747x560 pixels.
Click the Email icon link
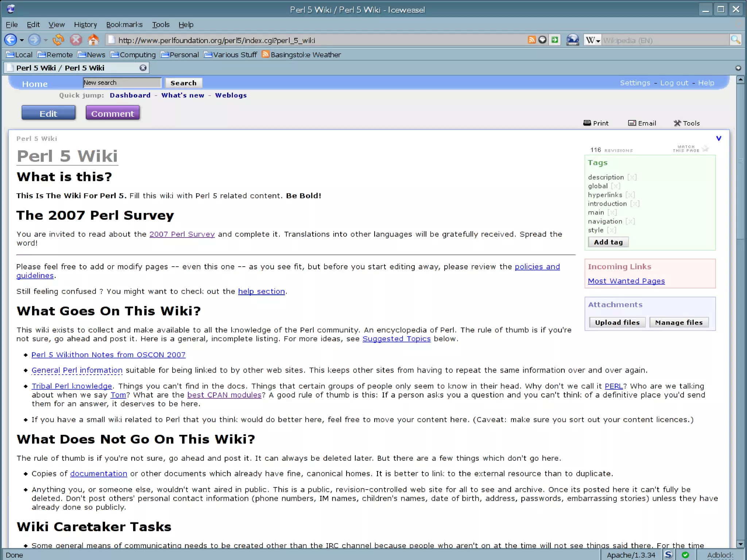pyautogui.click(x=642, y=123)
